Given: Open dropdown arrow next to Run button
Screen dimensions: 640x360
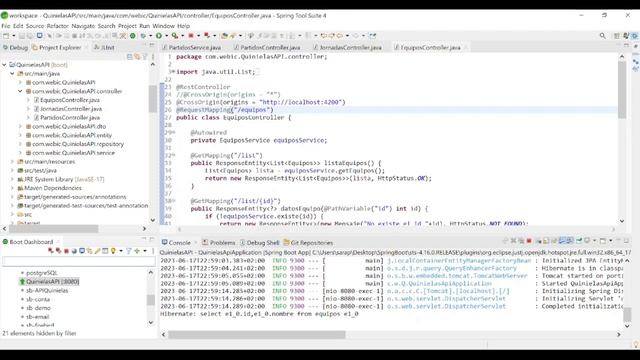Looking at the screenshot, I should tap(167, 36).
